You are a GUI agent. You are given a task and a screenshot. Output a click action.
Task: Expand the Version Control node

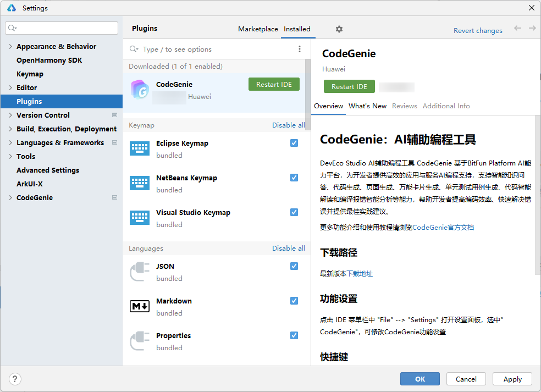point(10,115)
